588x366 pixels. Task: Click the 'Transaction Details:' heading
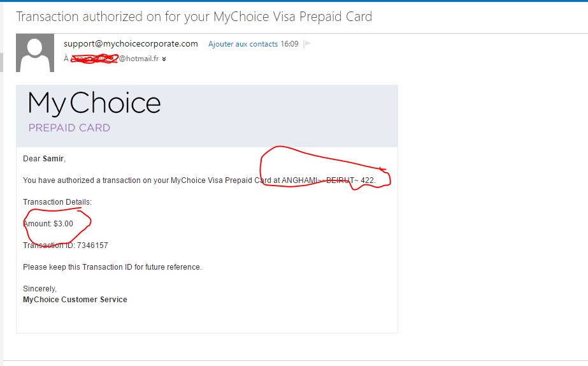click(x=57, y=202)
